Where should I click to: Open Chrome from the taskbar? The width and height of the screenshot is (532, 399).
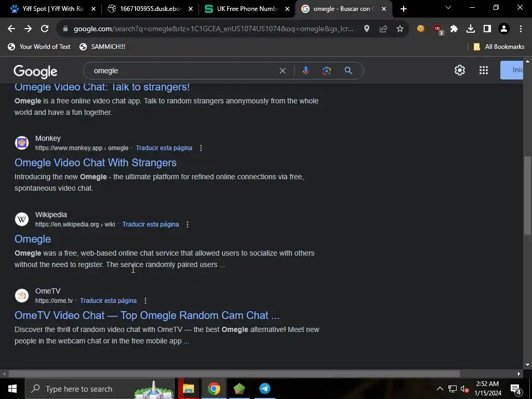point(214,389)
